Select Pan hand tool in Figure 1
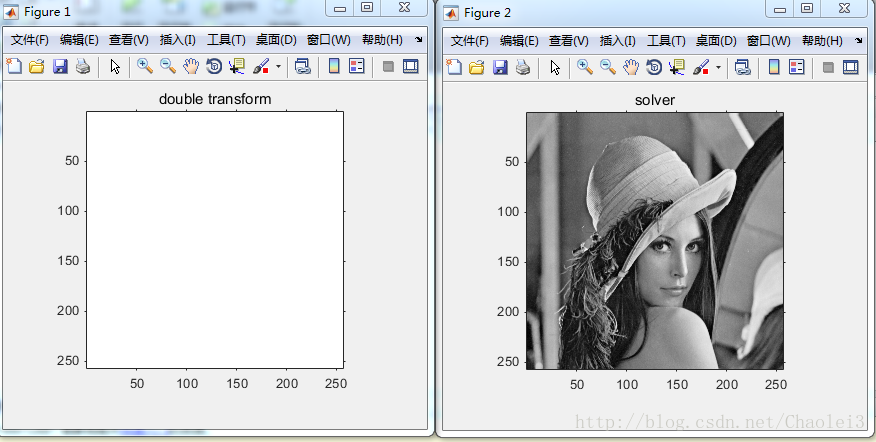 pos(191,67)
